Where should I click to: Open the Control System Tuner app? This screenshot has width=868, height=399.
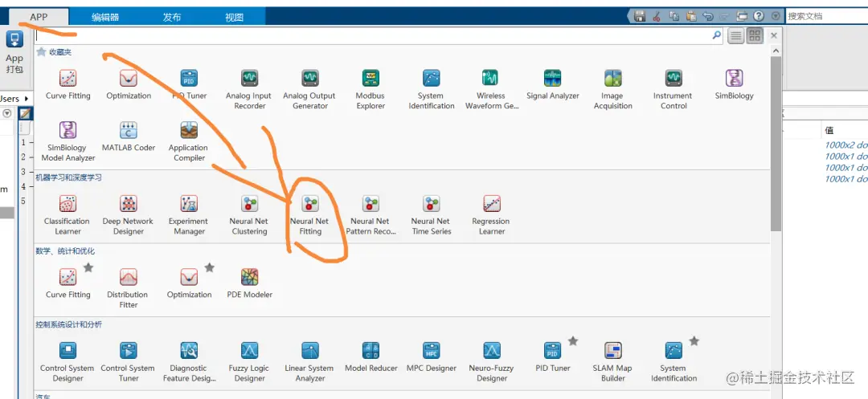(129, 362)
